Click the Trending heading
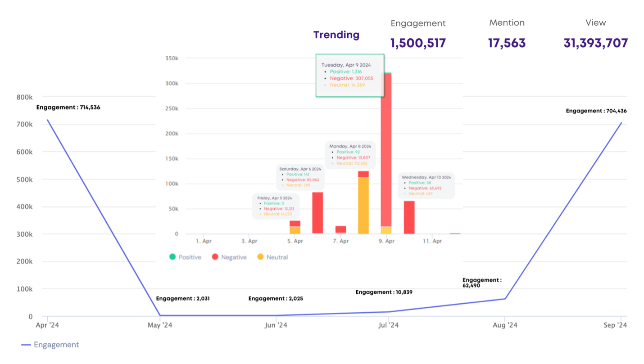 [336, 35]
